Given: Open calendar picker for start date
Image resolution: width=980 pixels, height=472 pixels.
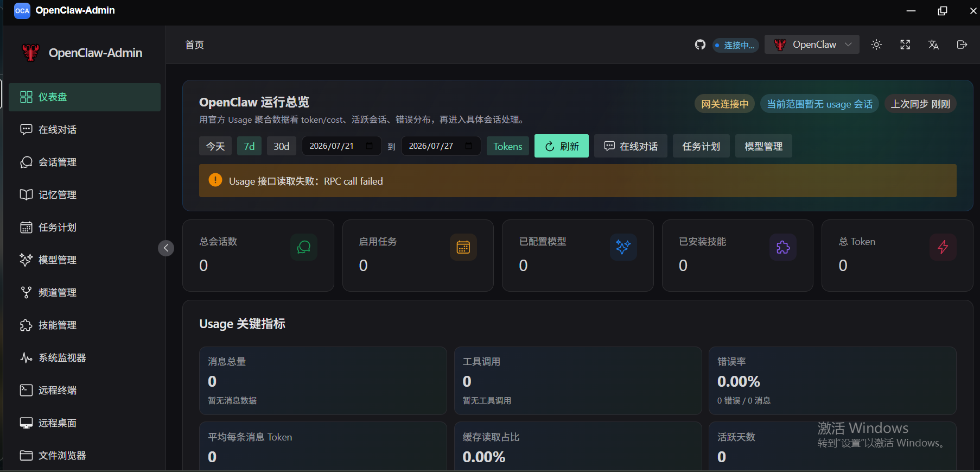Looking at the screenshot, I should 370,146.
